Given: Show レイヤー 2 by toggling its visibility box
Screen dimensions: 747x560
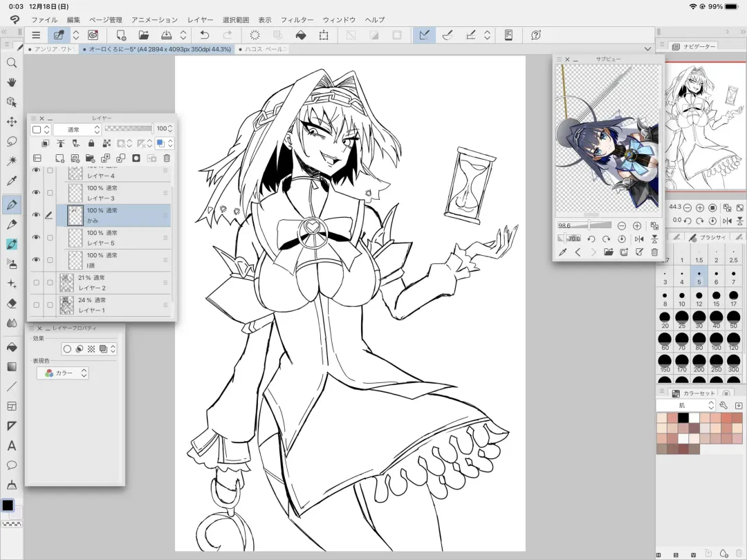Looking at the screenshot, I should coord(36,282).
